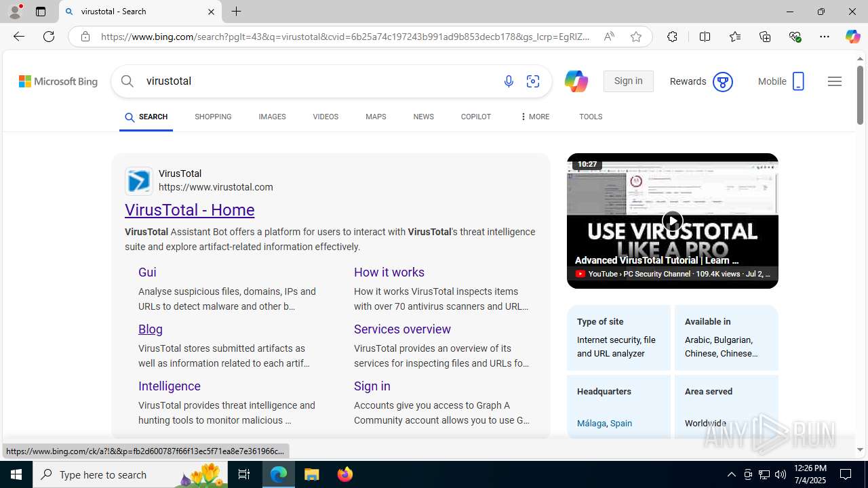Go to Microsoft Bing logo home
The width and height of the screenshot is (868, 488).
click(58, 81)
